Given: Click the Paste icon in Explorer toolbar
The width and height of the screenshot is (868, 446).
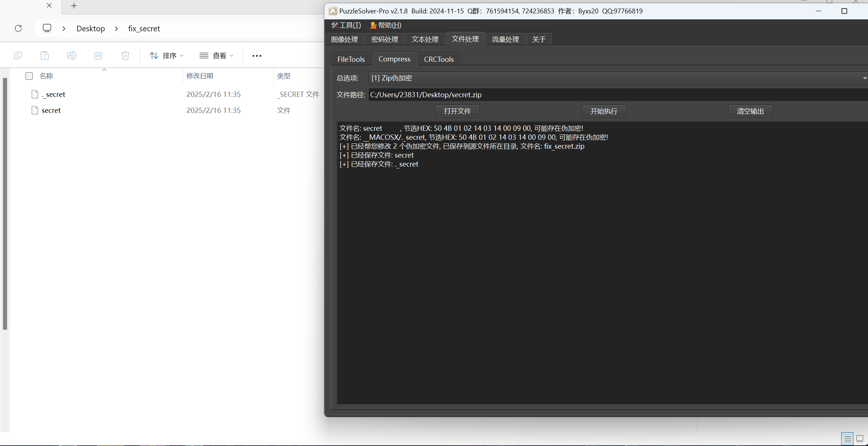Looking at the screenshot, I should coord(45,56).
